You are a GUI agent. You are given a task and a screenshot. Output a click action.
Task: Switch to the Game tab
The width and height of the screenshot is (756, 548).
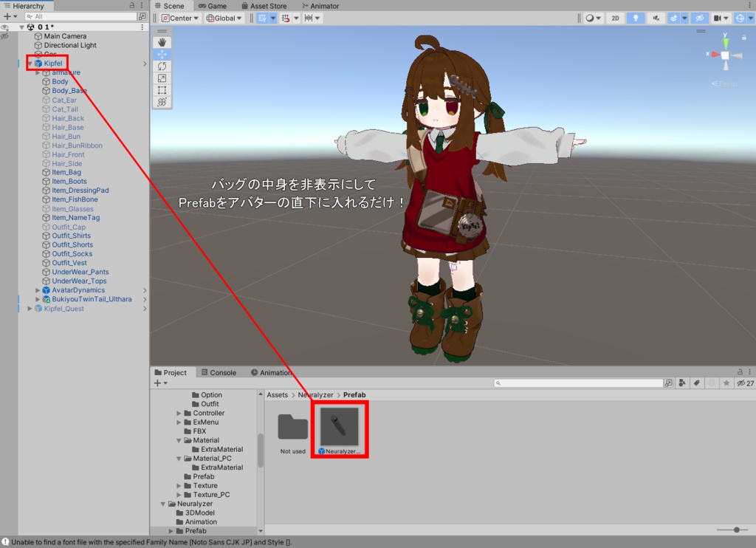[214, 6]
